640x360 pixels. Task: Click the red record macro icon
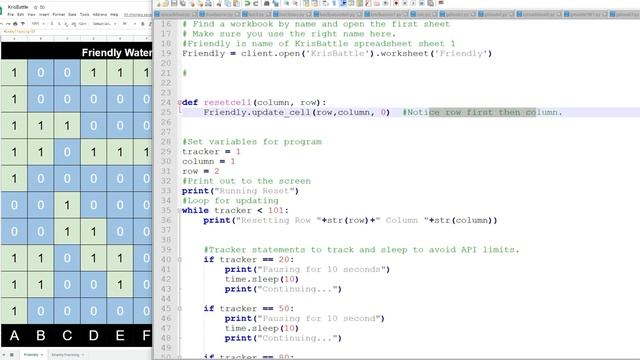point(396,4)
